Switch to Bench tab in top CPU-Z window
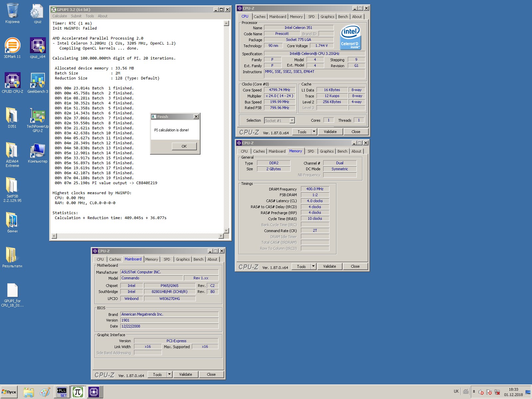This screenshot has height=399, width=532. pyautogui.click(x=343, y=17)
